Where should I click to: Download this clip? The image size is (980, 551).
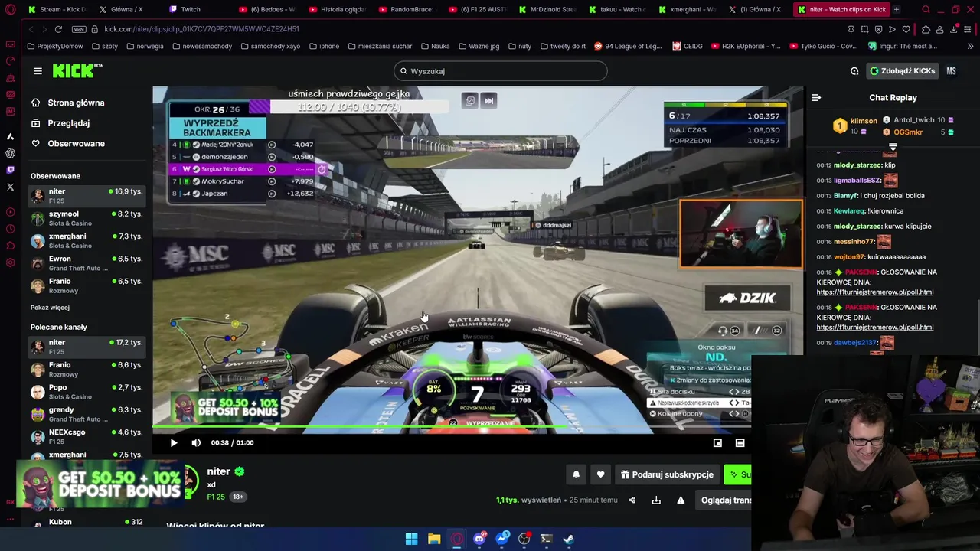(656, 500)
